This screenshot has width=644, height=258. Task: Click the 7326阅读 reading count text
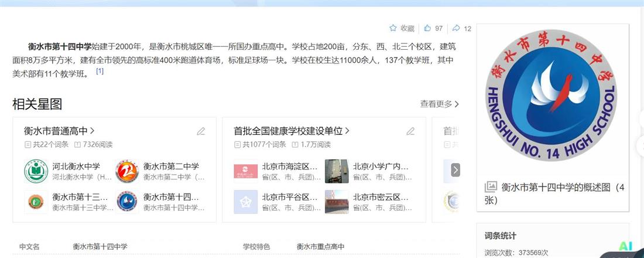97,144
